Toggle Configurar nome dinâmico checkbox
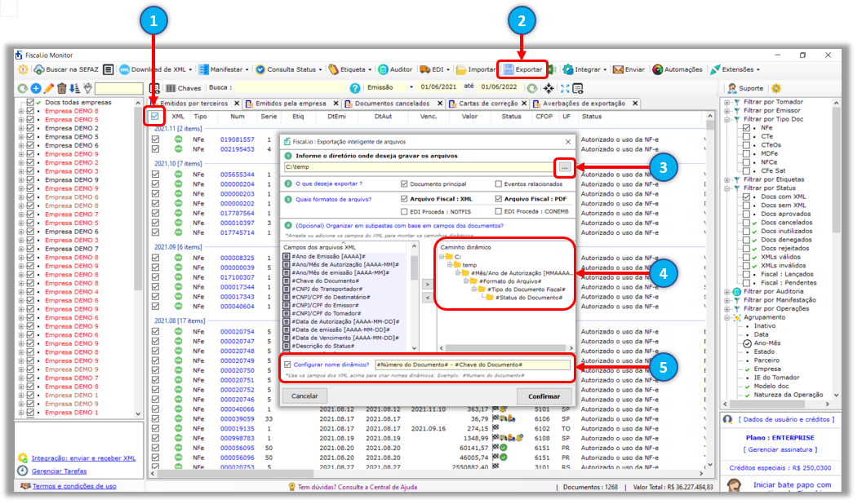862x504 pixels. [287, 365]
